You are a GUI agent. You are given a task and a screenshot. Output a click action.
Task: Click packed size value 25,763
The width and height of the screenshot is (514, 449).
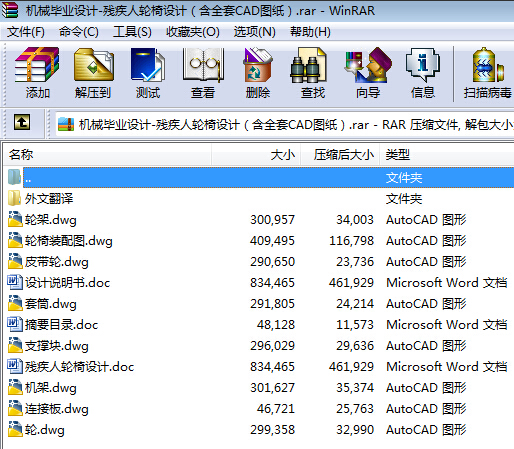(x=355, y=409)
